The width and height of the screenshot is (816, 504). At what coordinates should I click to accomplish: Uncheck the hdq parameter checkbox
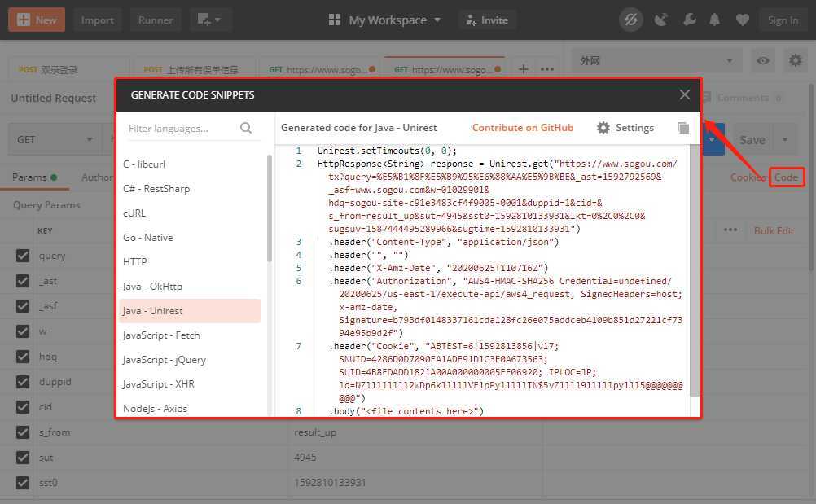tap(22, 357)
